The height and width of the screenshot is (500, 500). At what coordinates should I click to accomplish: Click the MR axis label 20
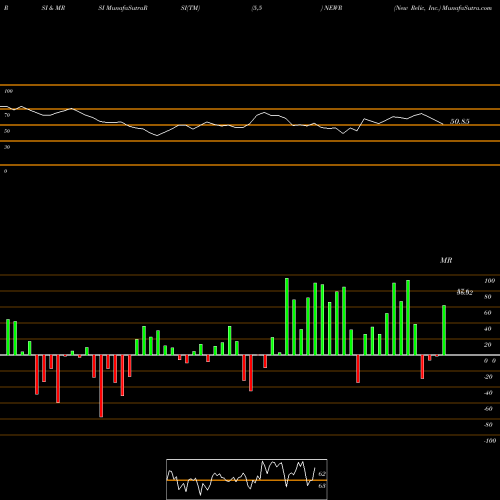click(487, 345)
